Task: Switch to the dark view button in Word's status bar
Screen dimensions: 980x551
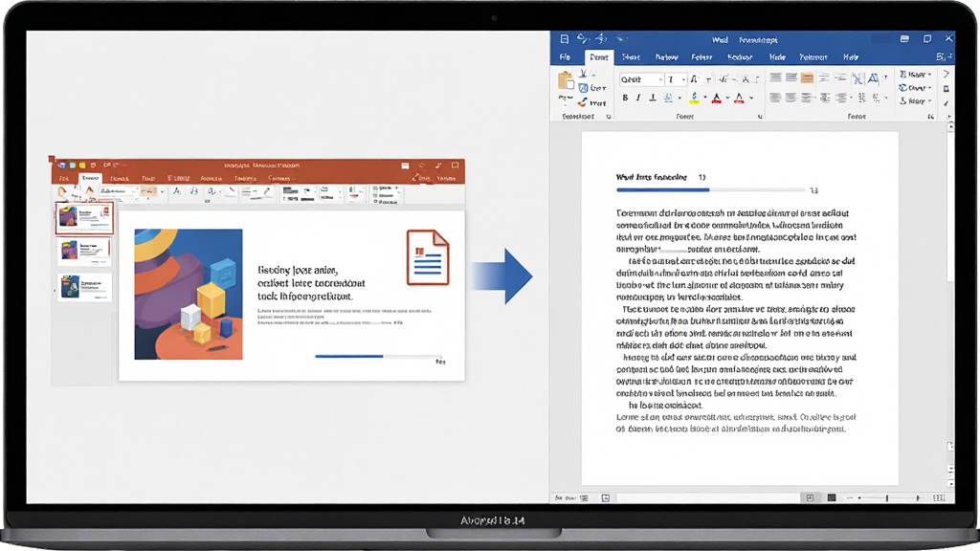Action: [832, 497]
